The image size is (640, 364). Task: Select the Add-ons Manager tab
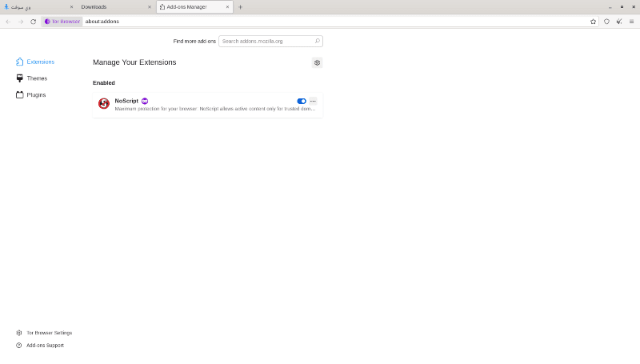tap(194, 7)
